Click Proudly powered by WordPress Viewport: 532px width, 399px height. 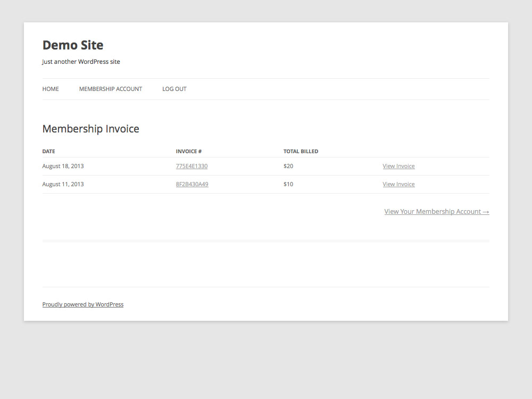coord(83,304)
